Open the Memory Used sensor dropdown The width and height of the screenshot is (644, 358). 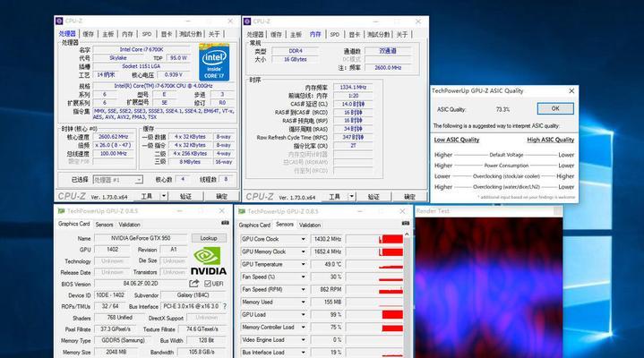(303, 303)
